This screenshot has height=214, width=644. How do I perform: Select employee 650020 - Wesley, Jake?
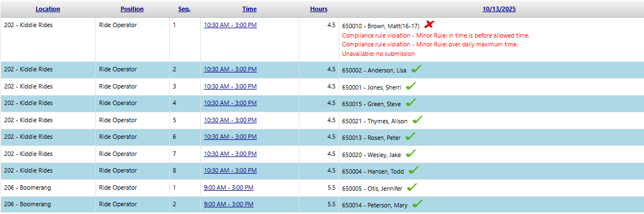click(x=371, y=154)
